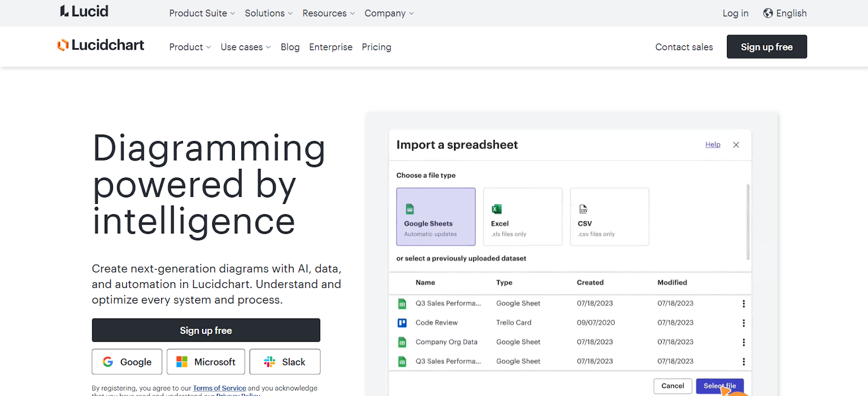
Task: Click the Modified column header
Action: pyautogui.click(x=672, y=283)
